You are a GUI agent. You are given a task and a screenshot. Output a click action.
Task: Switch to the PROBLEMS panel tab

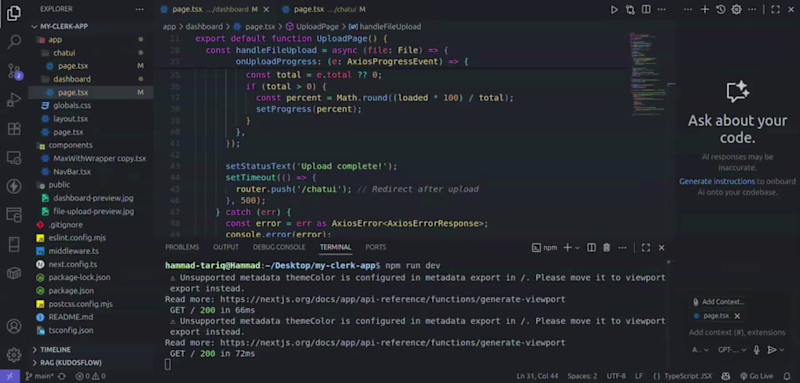click(182, 247)
